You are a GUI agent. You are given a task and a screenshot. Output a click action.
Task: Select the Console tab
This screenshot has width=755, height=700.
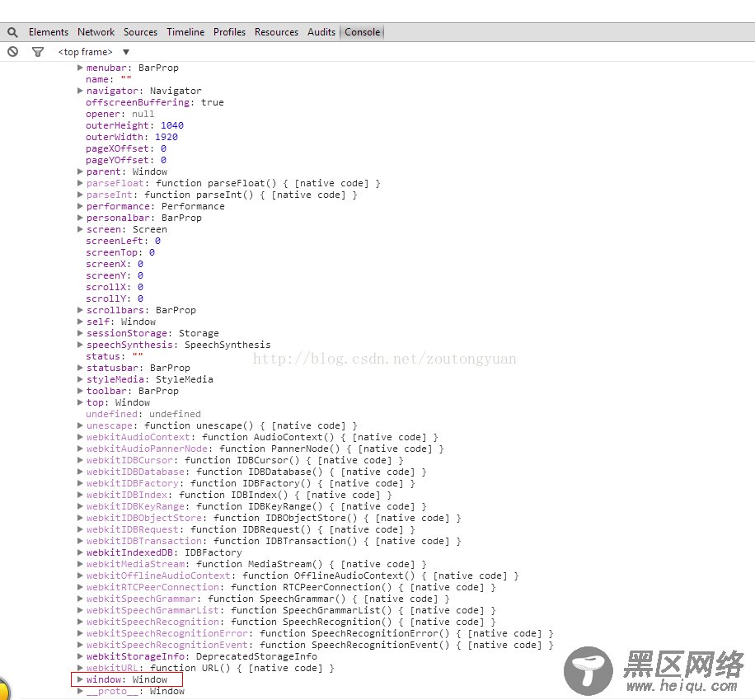[x=362, y=32]
